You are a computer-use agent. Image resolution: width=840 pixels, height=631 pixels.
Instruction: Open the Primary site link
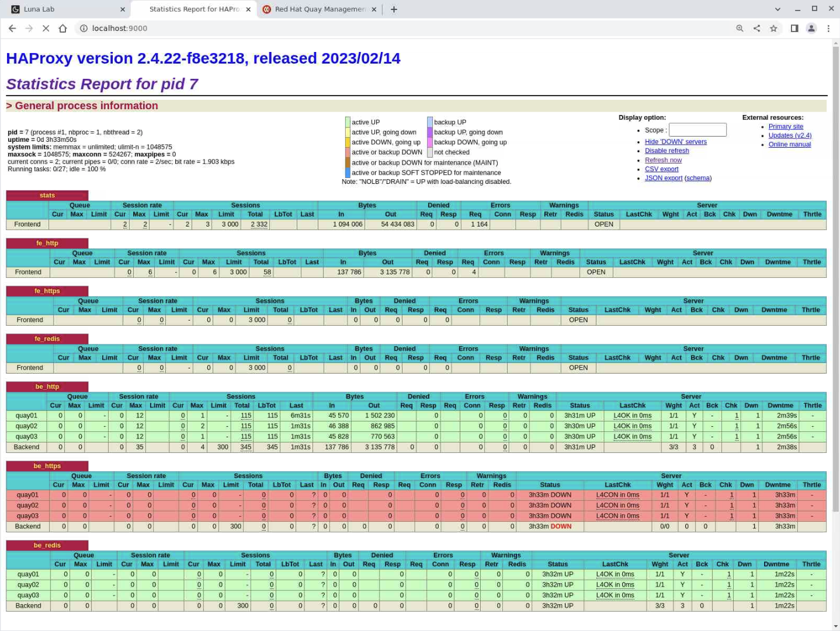786,127
